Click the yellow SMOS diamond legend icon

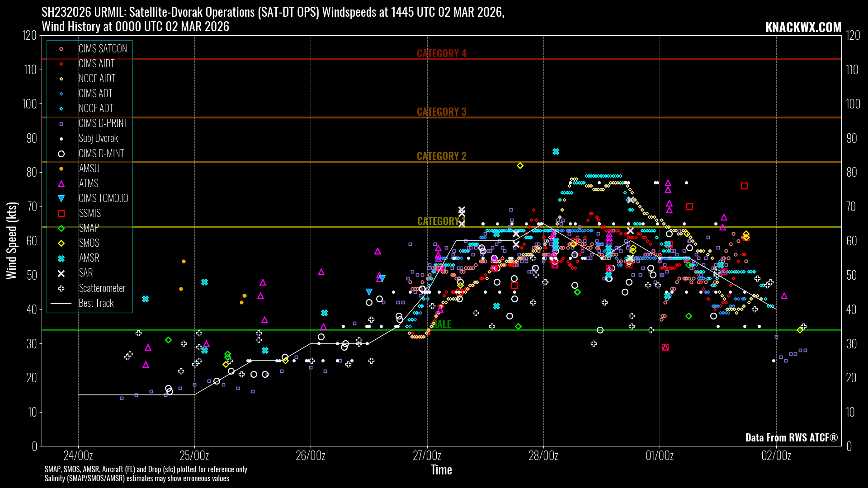[x=61, y=244]
